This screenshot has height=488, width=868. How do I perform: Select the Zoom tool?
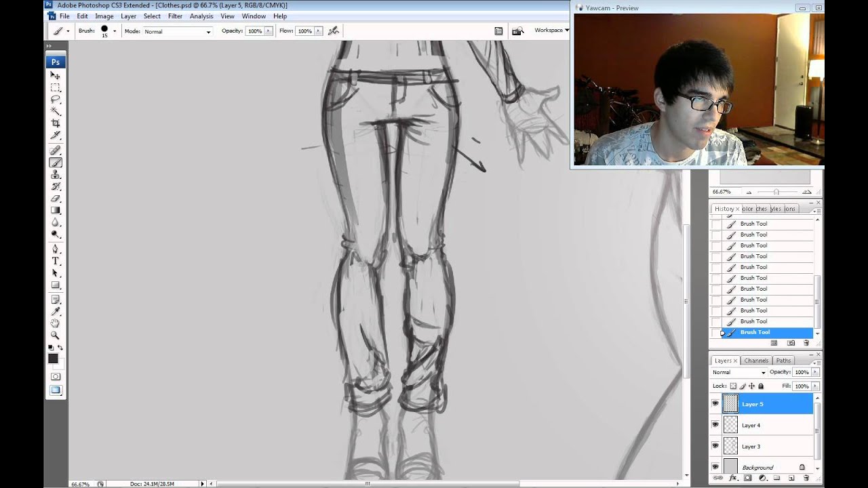(56, 335)
